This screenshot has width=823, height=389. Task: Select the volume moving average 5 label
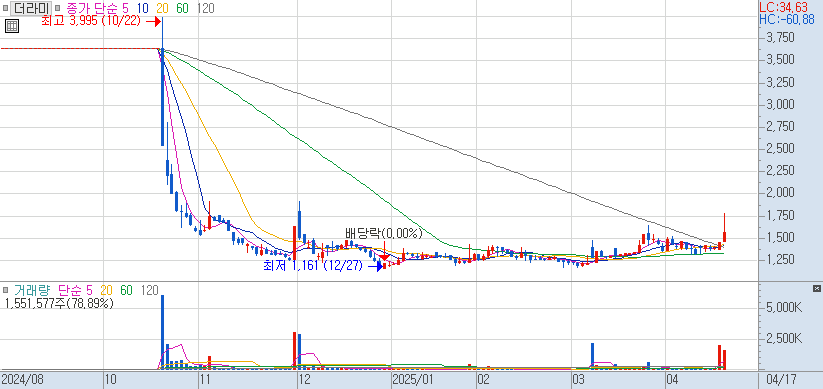89,290
